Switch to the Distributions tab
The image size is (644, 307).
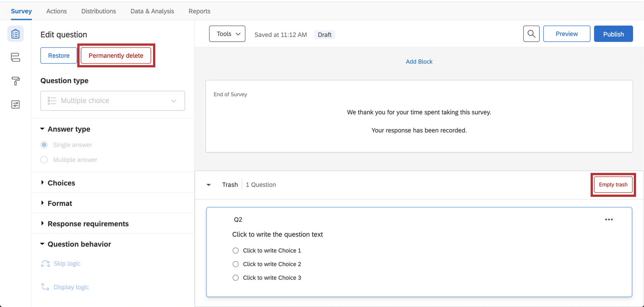[98, 11]
